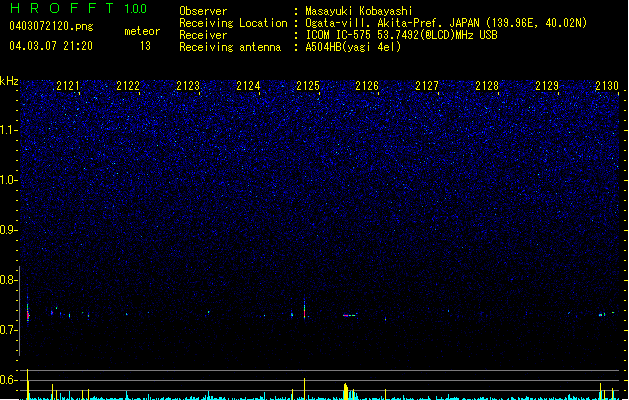Screen dimensions: 629x400
Task: Click the 2128 time marker
Action: pos(487,86)
